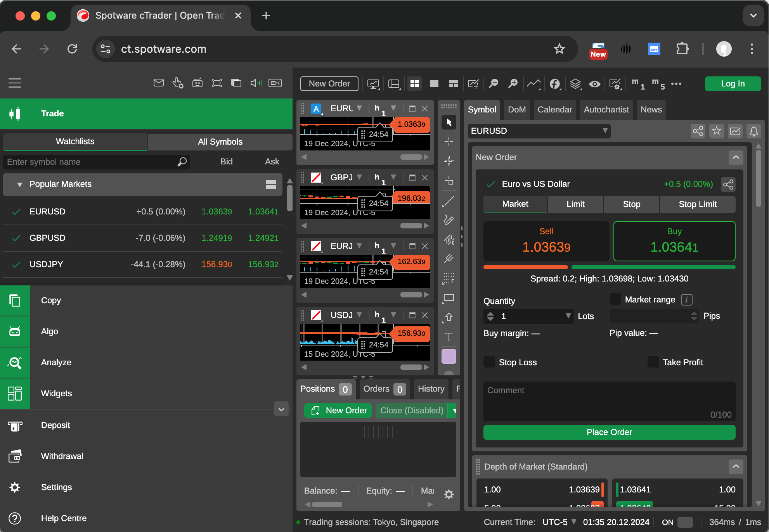Viewport: 769px width, 532px height.
Task: Select the cursor pointer tool
Action: (x=449, y=123)
